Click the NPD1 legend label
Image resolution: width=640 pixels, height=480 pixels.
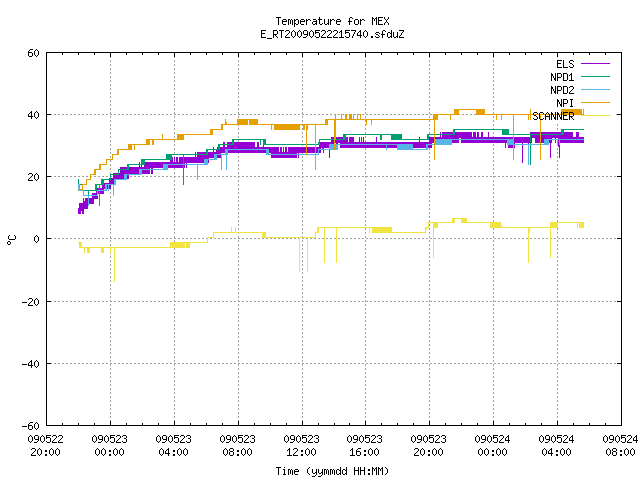click(562, 77)
